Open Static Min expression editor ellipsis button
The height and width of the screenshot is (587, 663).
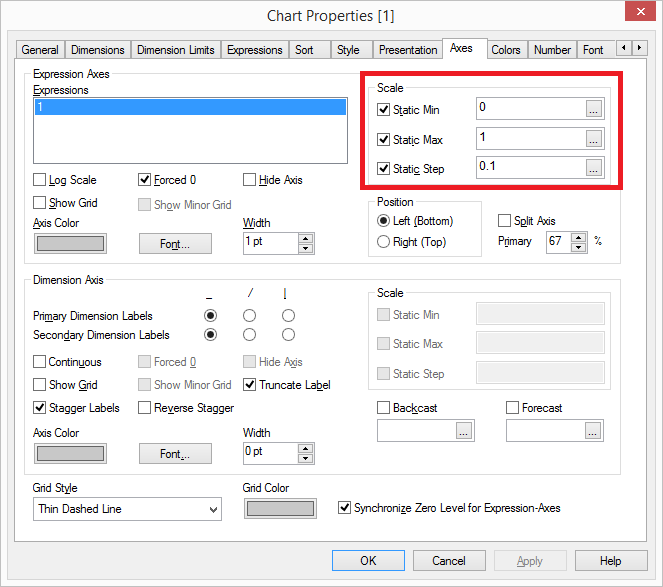click(594, 109)
